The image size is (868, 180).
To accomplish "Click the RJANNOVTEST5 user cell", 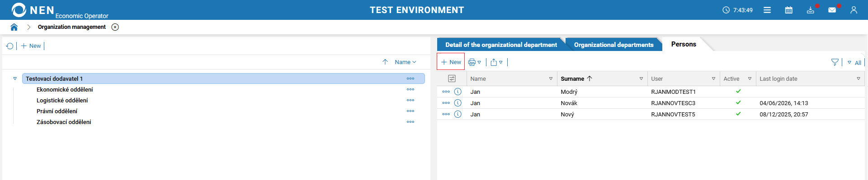I will point(673,114).
